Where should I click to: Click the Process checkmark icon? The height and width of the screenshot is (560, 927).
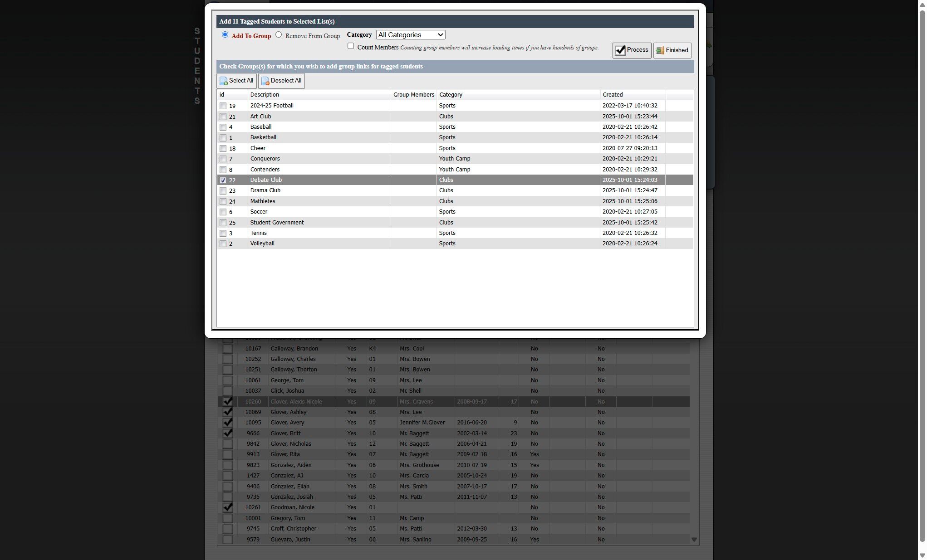(620, 50)
